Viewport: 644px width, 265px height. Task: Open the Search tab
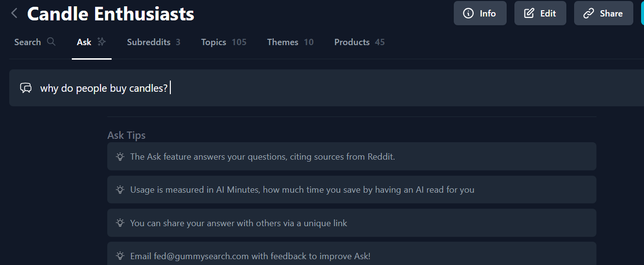(x=35, y=42)
